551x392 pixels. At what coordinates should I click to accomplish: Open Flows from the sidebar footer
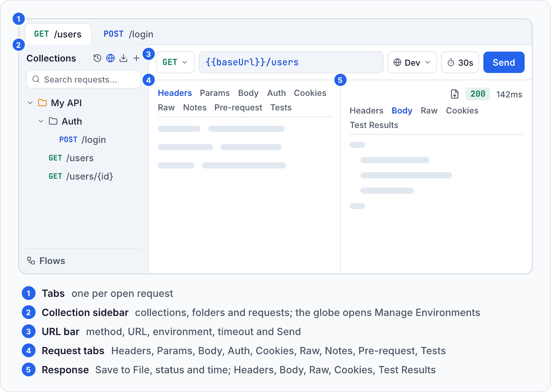click(46, 261)
